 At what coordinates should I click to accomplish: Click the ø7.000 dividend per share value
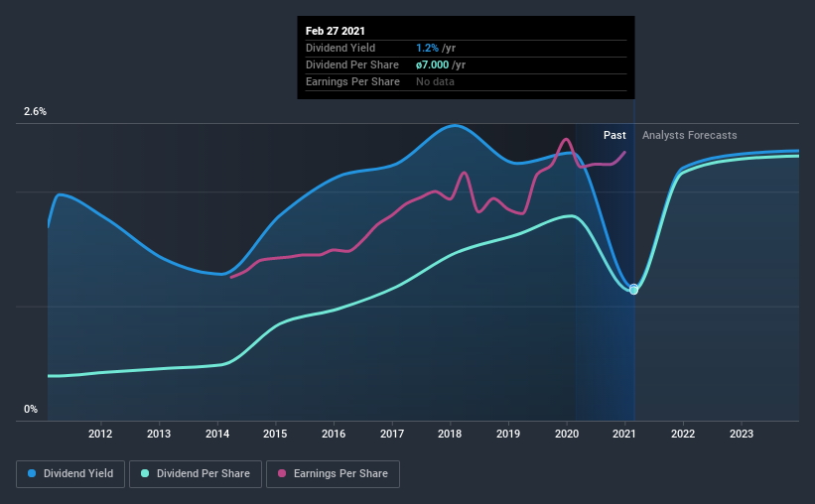[433, 64]
